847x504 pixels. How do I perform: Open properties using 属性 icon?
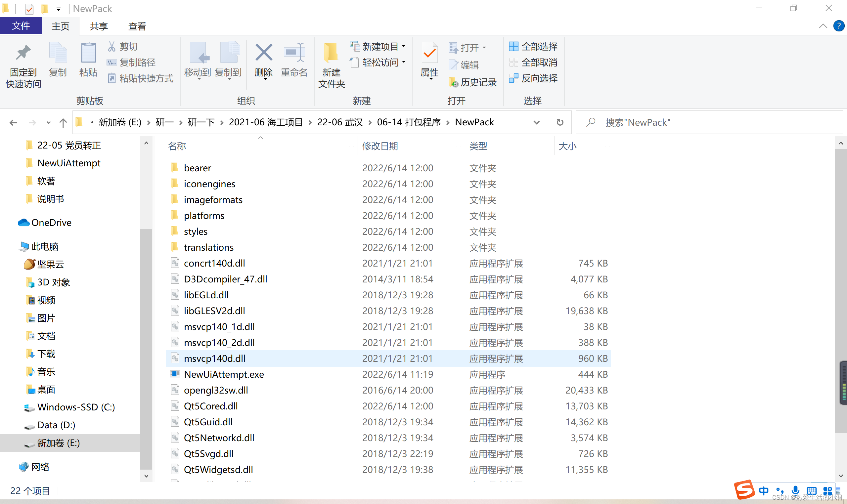coord(429,61)
